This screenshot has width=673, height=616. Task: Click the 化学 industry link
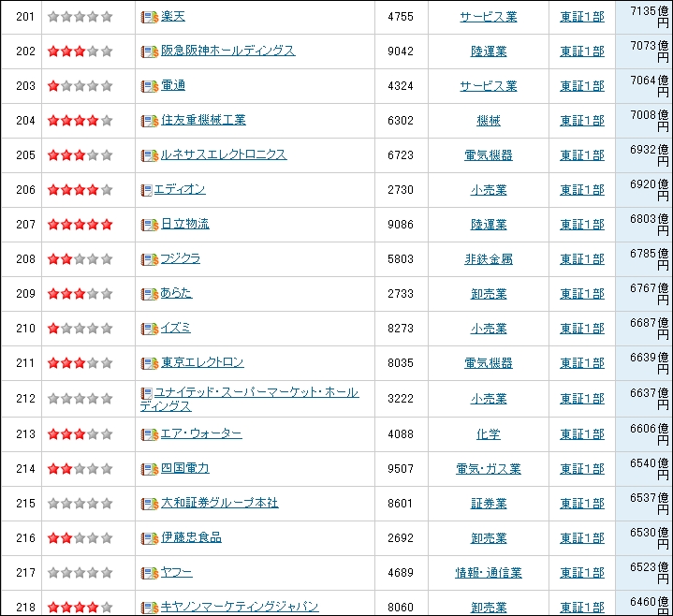(x=489, y=434)
